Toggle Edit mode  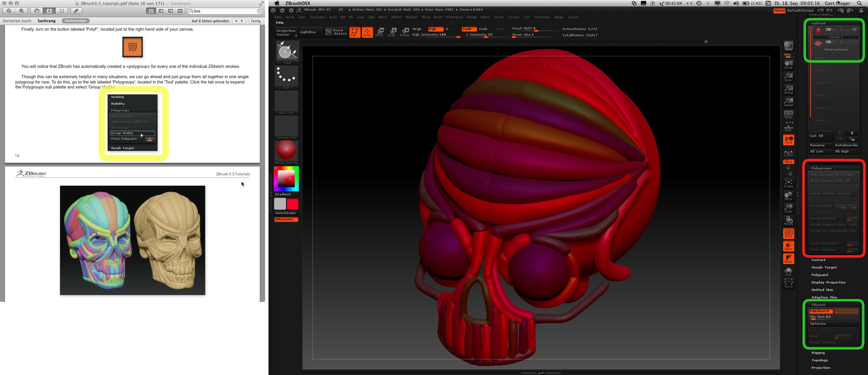[x=354, y=32]
